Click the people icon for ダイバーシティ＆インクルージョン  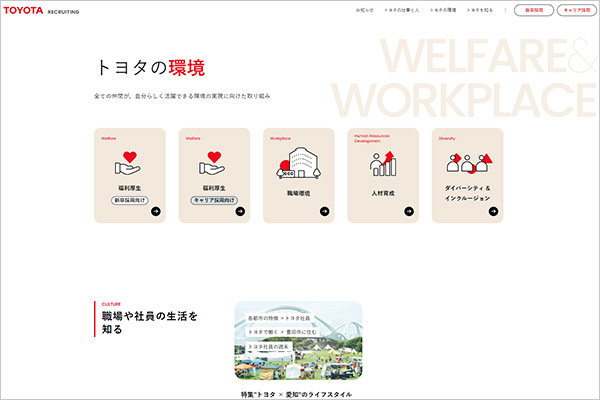(x=469, y=163)
